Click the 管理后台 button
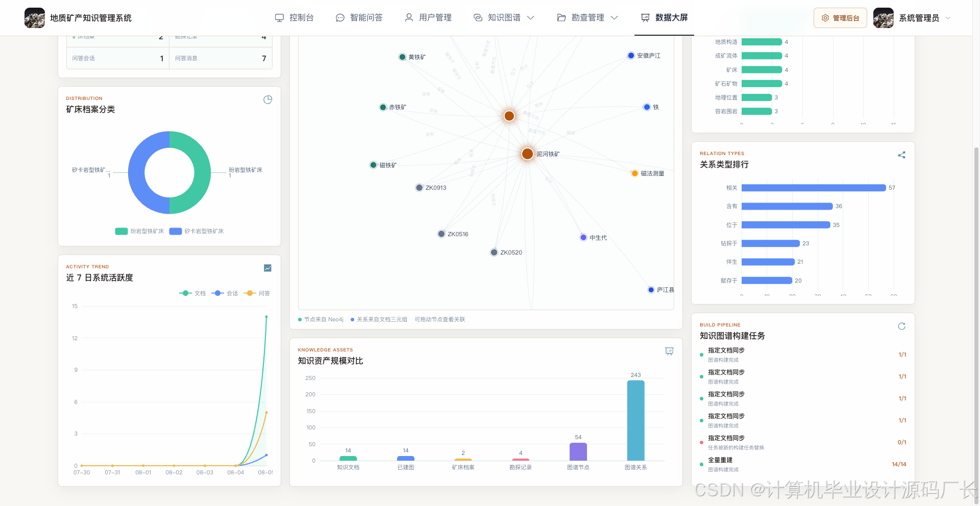The height and width of the screenshot is (506, 980). (x=840, y=18)
